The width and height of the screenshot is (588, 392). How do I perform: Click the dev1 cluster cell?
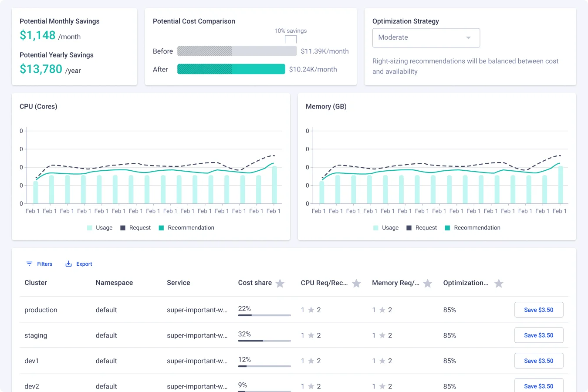pyautogui.click(x=31, y=361)
